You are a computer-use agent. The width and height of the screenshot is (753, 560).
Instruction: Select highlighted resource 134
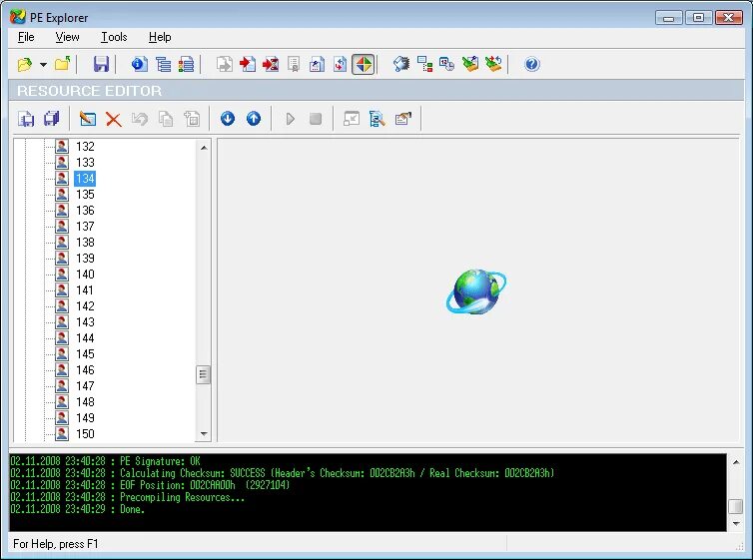tap(85, 179)
